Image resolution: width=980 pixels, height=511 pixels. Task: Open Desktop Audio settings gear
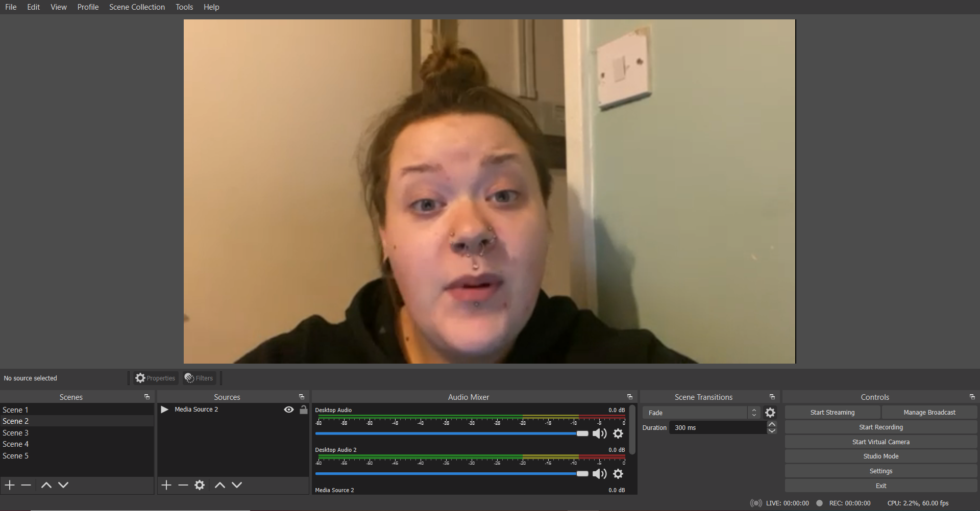[618, 433]
